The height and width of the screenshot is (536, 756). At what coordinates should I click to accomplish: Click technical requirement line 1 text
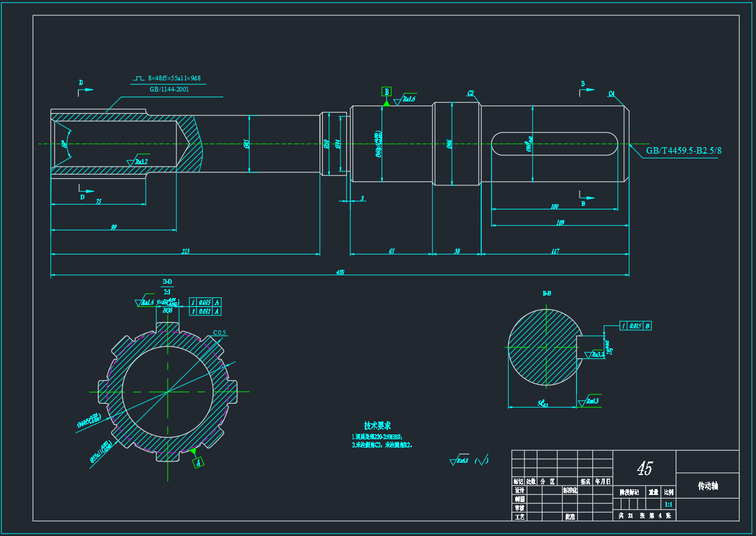377,437
